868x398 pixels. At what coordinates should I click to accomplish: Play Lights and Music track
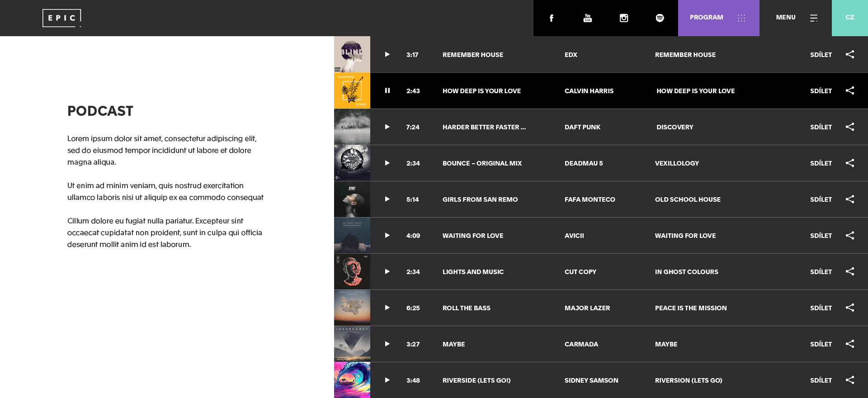387,271
